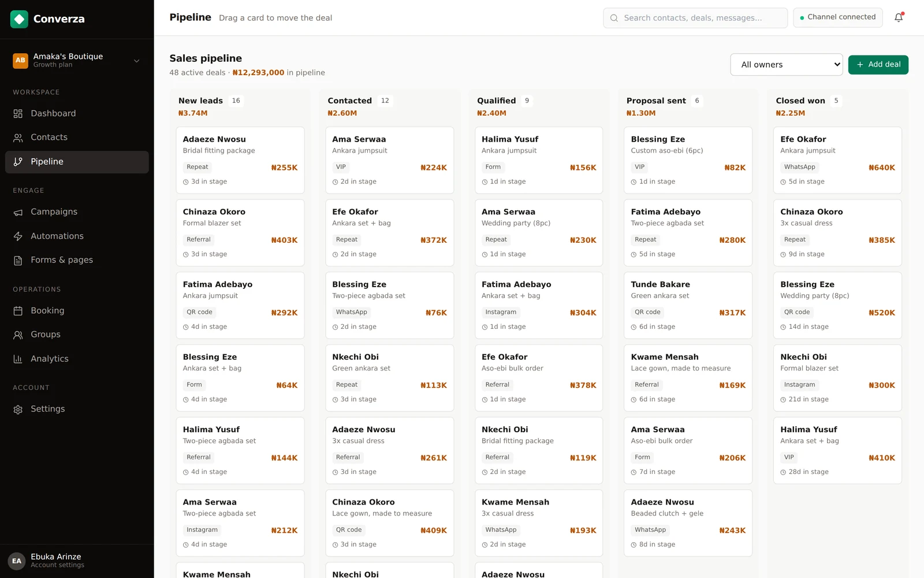Focus the search contacts, deals, messages field
The height and width of the screenshot is (578, 924).
pos(695,18)
